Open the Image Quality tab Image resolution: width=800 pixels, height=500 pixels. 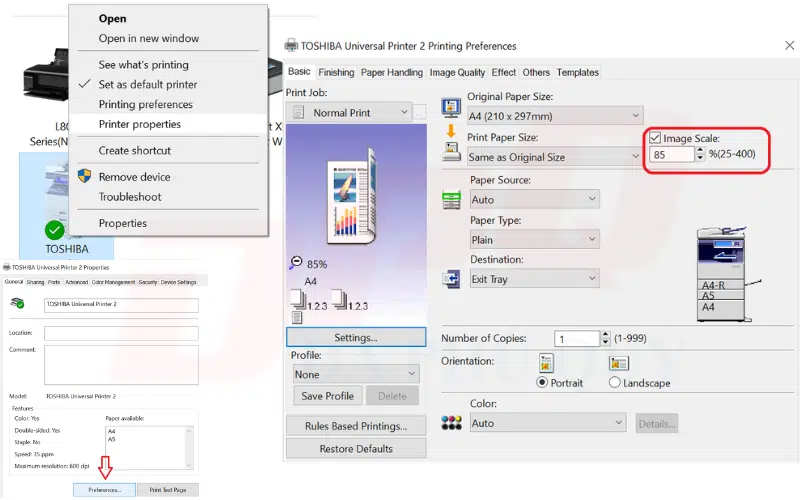click(x=457, y=72)
